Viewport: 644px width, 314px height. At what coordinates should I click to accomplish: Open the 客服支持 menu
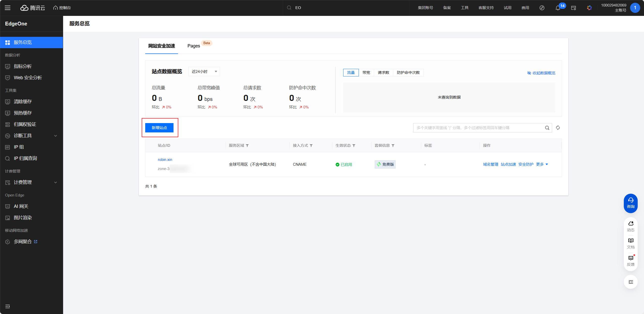click(x=486, y=8)
